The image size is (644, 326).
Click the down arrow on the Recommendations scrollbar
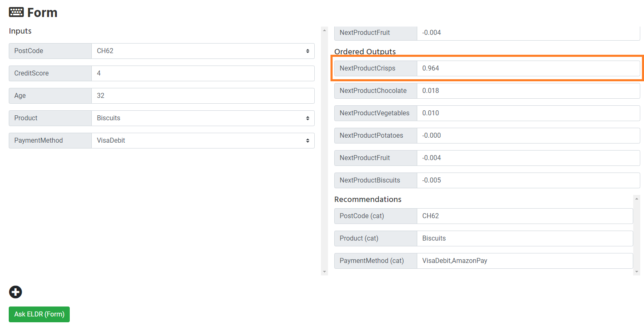click(637, 272)
